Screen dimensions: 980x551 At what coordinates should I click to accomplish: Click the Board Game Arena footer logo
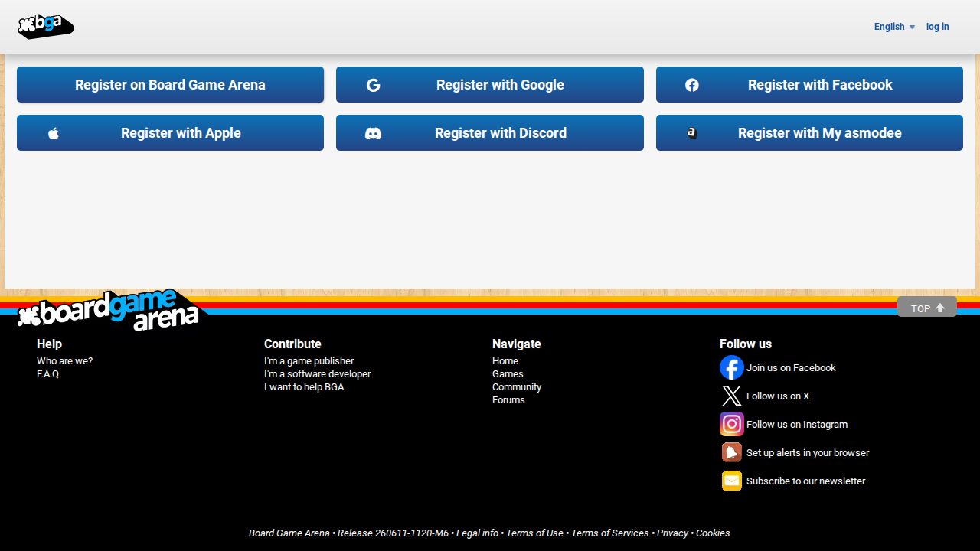(x=111, y=310)
